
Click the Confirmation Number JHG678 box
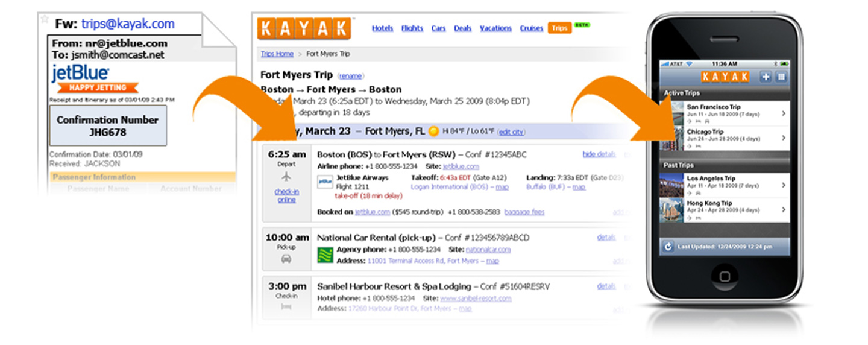[x=108, y=125]
